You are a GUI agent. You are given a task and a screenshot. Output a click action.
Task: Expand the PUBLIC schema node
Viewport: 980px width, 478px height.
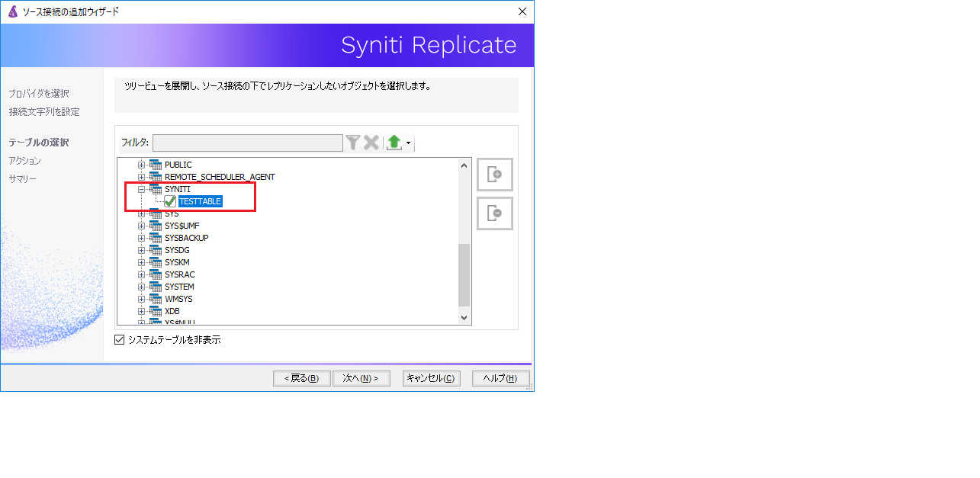tap(141, 165)
